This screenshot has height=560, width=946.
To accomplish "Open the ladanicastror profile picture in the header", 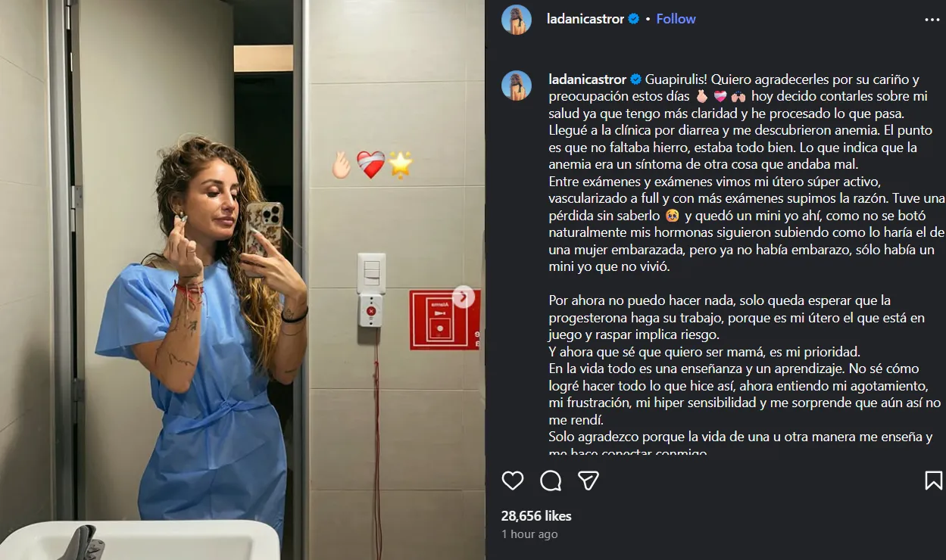I will click(x=516, y=19).
